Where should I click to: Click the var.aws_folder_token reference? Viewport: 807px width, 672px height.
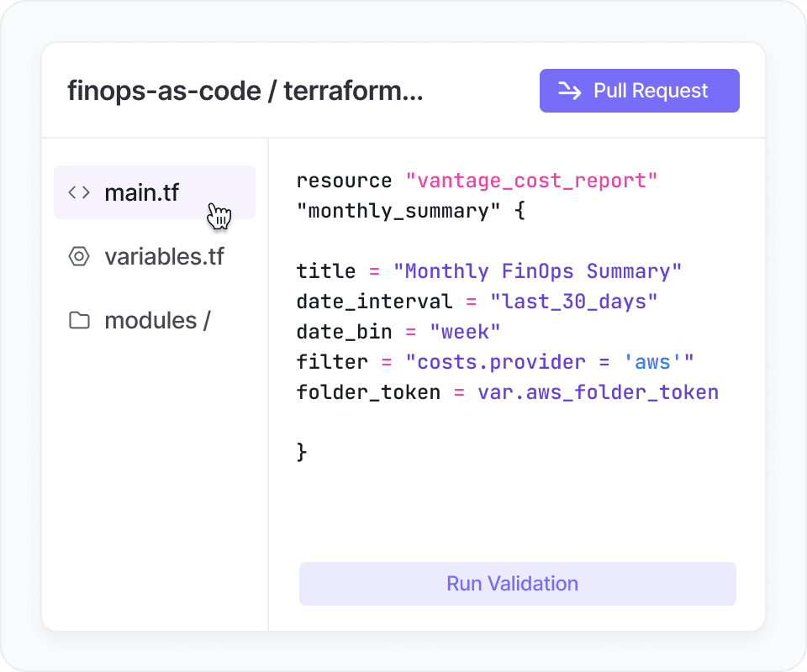(x=598, y=392)
